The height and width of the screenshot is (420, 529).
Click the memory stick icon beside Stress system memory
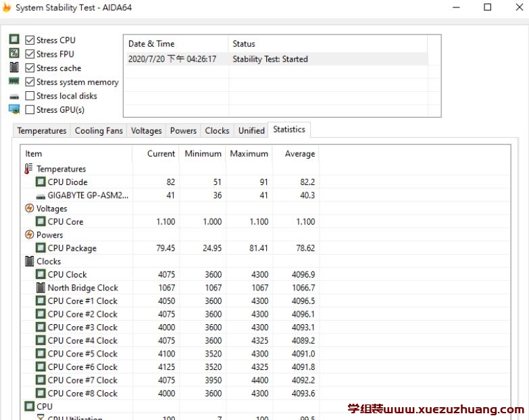click(14, 82)
